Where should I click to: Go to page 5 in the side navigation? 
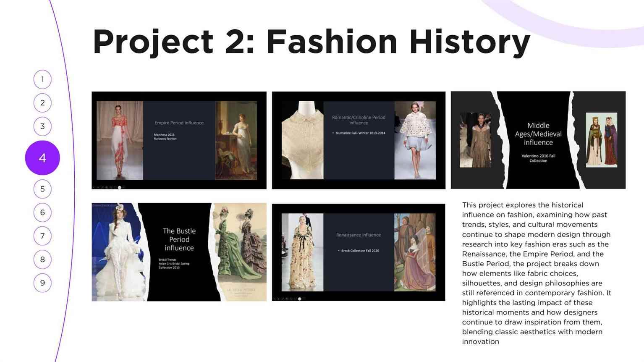[x=42, y=189]
